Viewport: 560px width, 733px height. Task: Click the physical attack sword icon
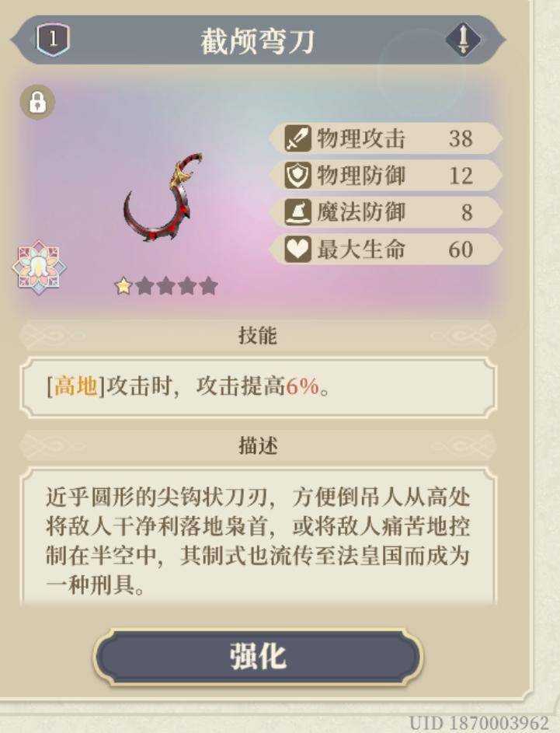pos(297,138)
